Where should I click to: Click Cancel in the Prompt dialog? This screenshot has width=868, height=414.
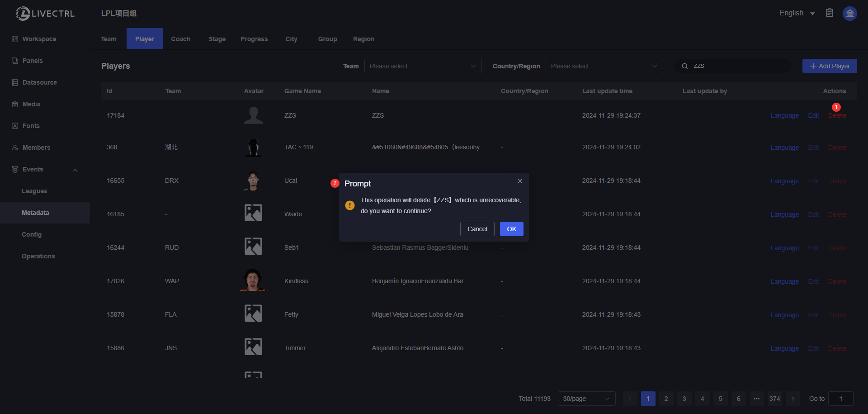(x=477, y=229)
